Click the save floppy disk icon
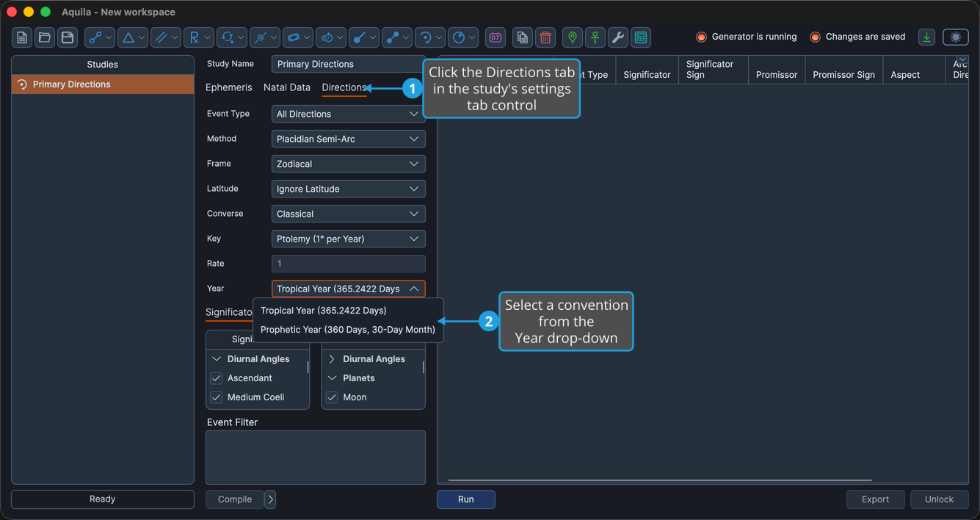 point(68,37)
